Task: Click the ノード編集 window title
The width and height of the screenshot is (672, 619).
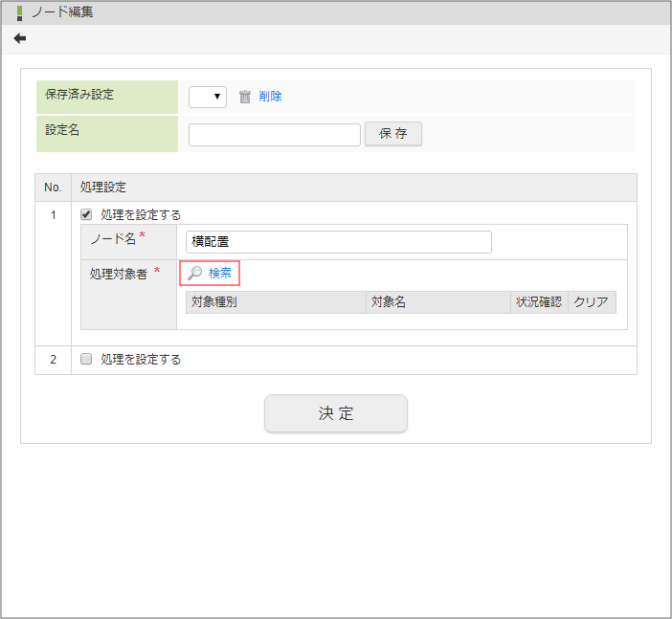Action: (x=62, y=12)
